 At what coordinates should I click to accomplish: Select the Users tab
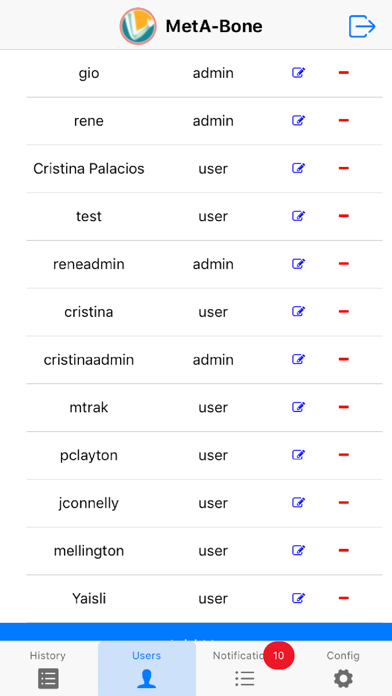click(x=147, y=668)
